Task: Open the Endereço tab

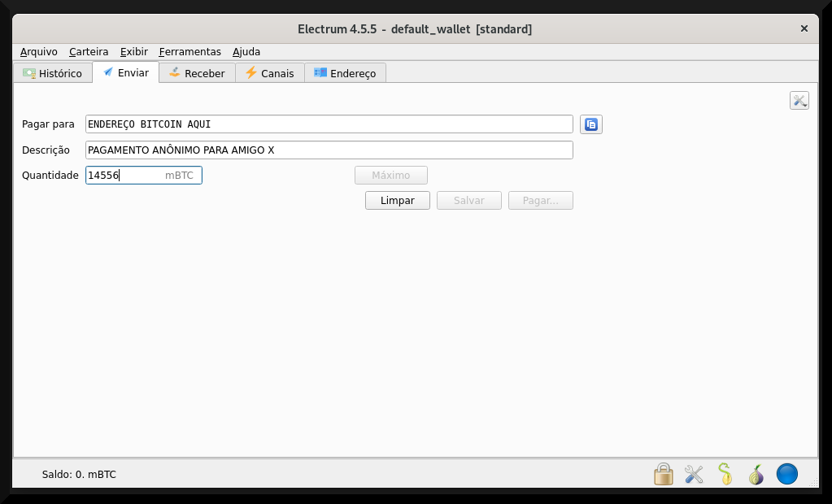Action: click(345, 73)
